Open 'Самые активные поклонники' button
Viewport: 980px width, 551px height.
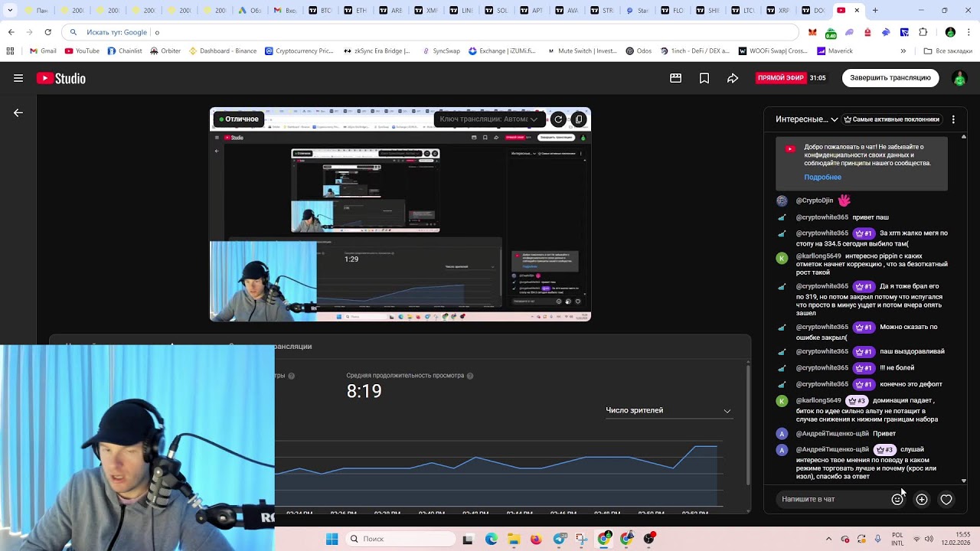[891, 119]
